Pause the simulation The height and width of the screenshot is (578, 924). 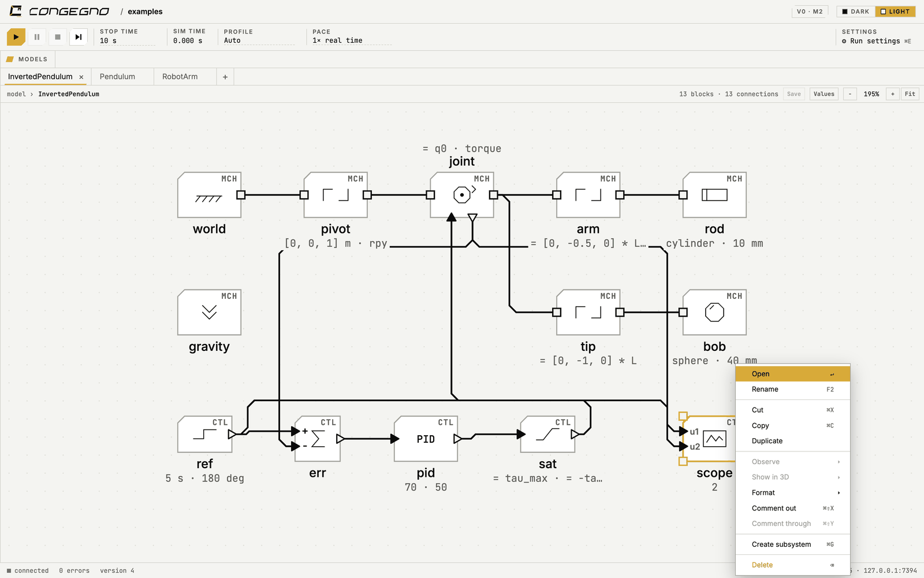37,37
